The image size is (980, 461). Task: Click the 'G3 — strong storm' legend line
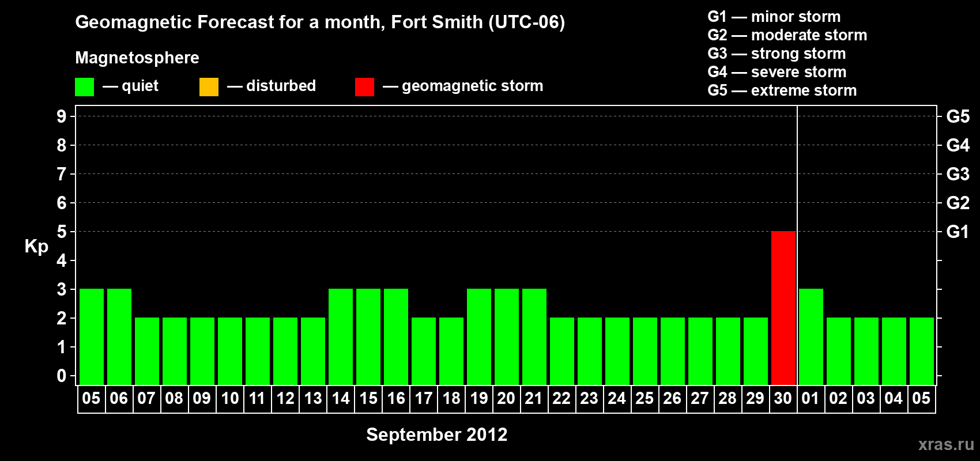(777, 54)
